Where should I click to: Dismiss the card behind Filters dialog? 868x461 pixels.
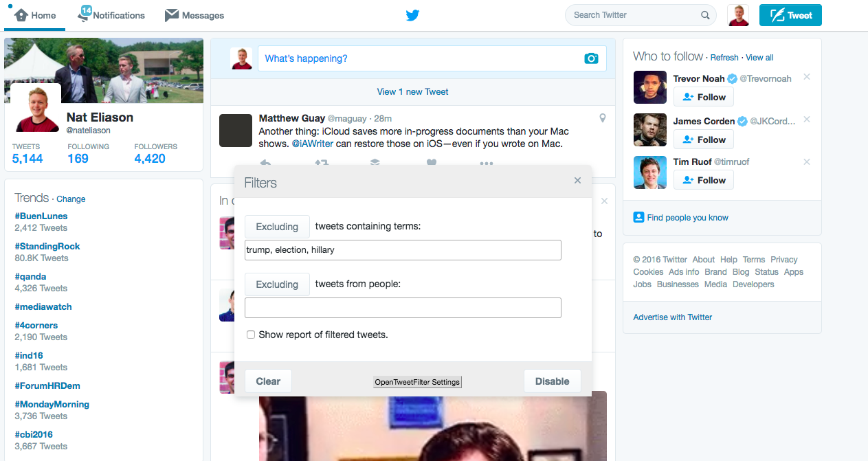click(x=604, y=201)
